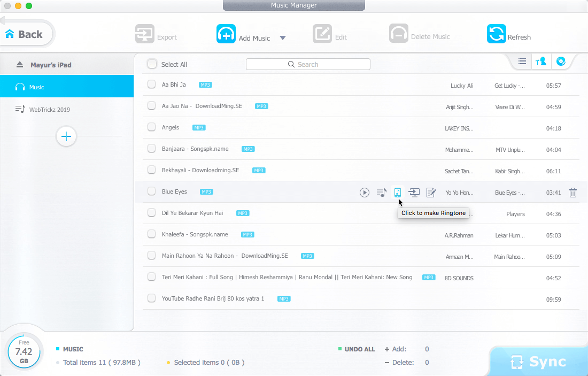The height and width of the screenshot is (376, 588).
Task: Check the Aa Bhi Ja song checkbox
Action: click(151, 85)
